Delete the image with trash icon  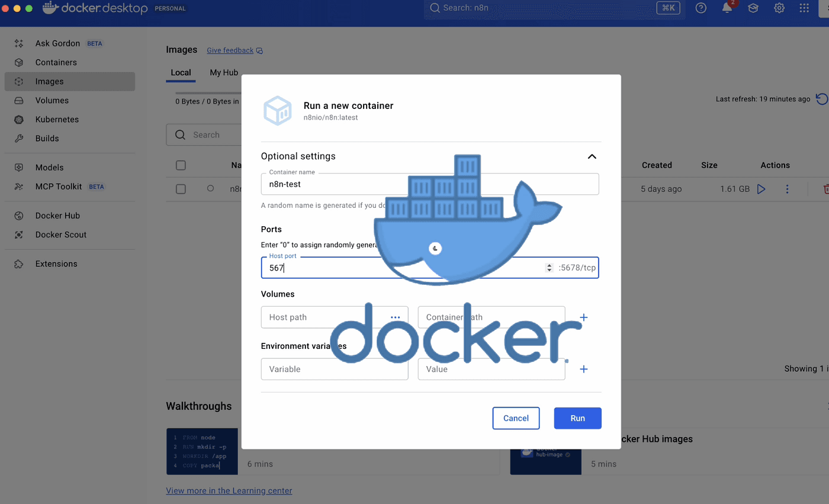(x=825, y=189)
